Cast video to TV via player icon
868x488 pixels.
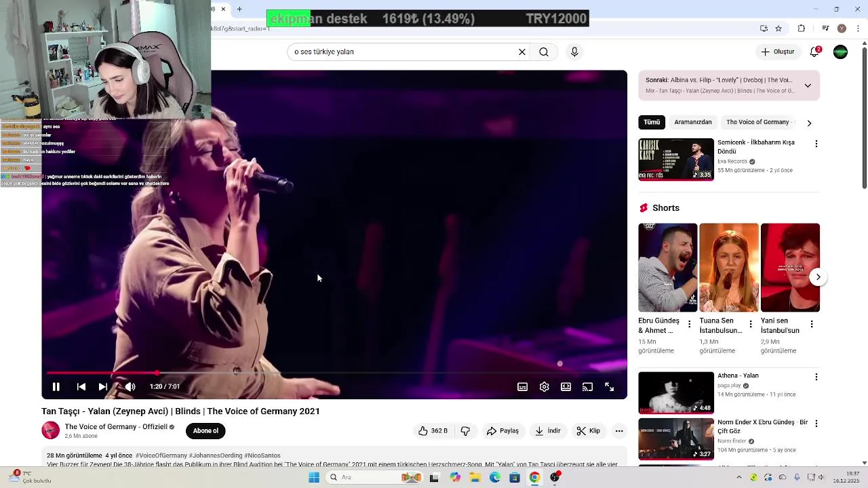587,386
